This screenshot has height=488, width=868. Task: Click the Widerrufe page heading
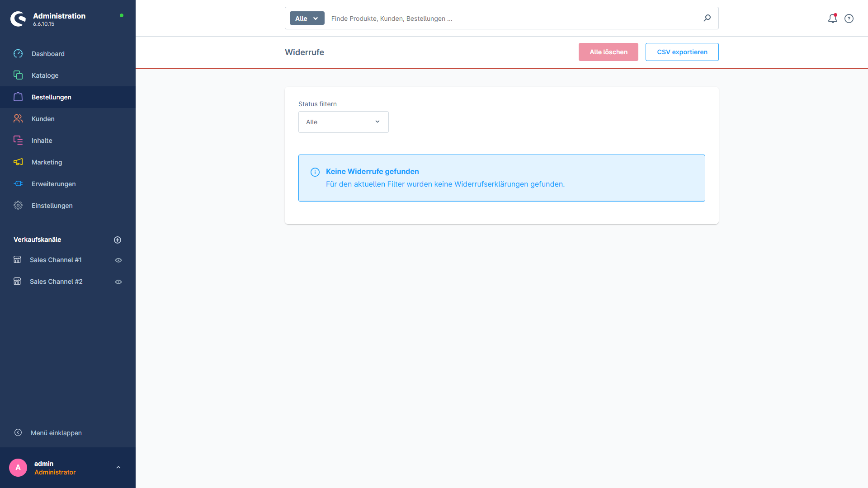[x=304, y=52]
